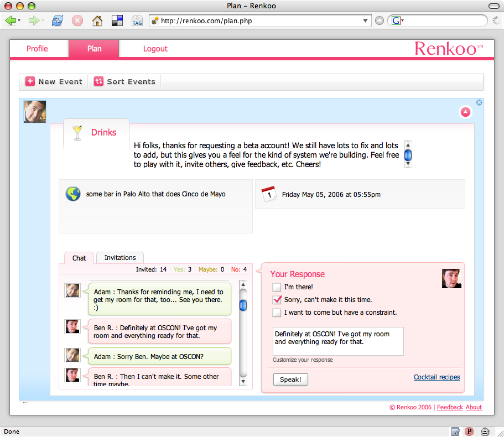The image size is (504, 437).
Task: Click the notepad icon in status bar
Action: (455, 431)
